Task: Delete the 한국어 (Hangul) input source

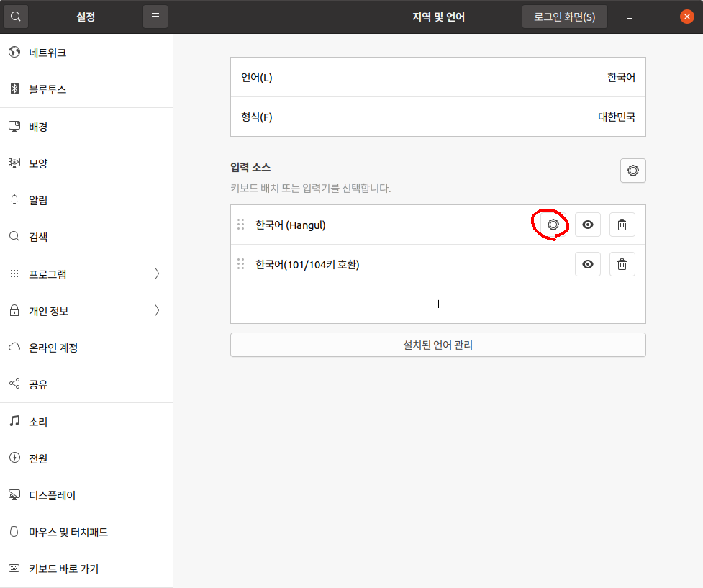Action: (622, 225)
